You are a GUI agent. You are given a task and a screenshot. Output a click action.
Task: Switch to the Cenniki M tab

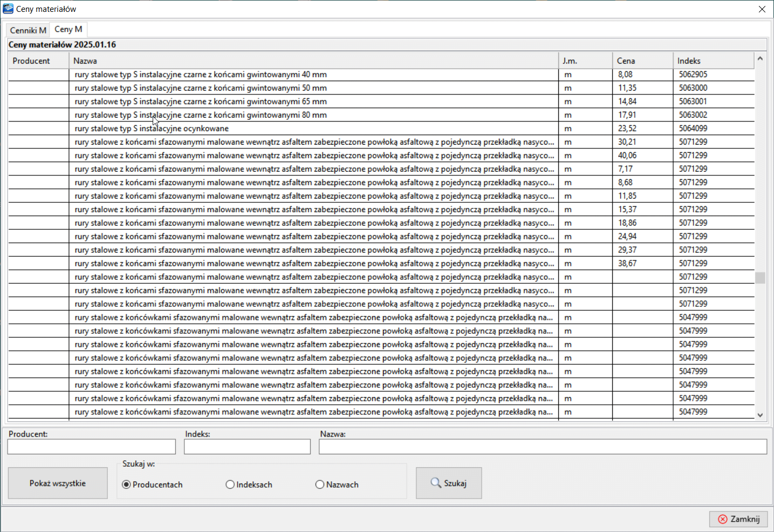[x=28, y=30]
